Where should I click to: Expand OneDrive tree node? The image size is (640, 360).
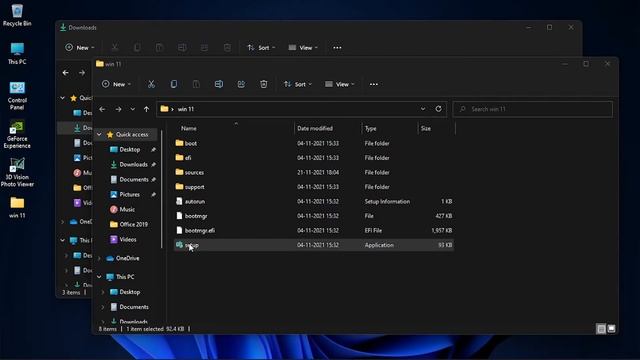point(99,258)
